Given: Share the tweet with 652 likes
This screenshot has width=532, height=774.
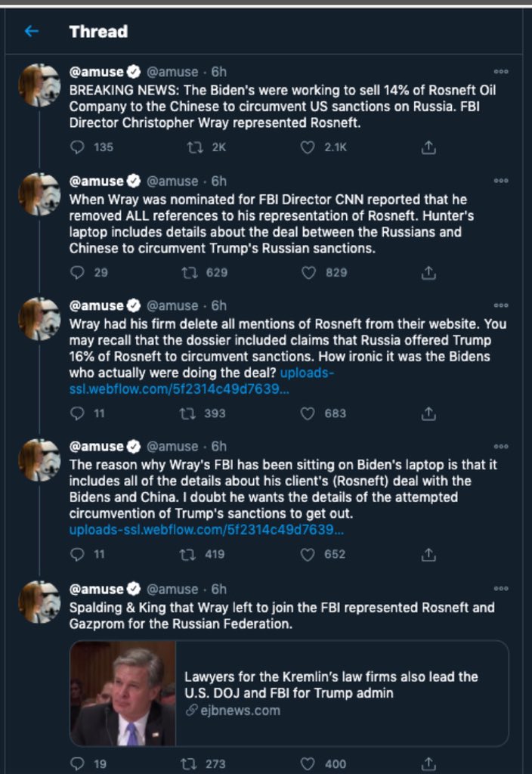Looking at the screenshot, I should (x=428, y=554).
